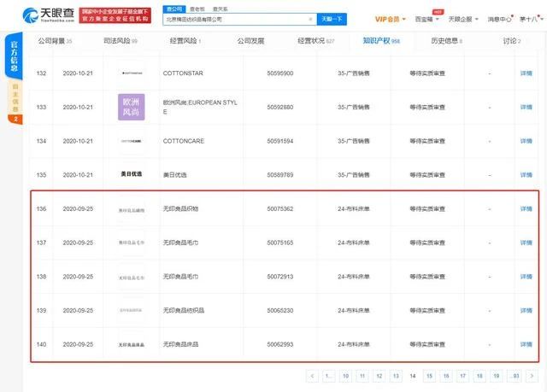Open 详情 for COTTONSTAR row 132
547x392 pixels.
526,73
